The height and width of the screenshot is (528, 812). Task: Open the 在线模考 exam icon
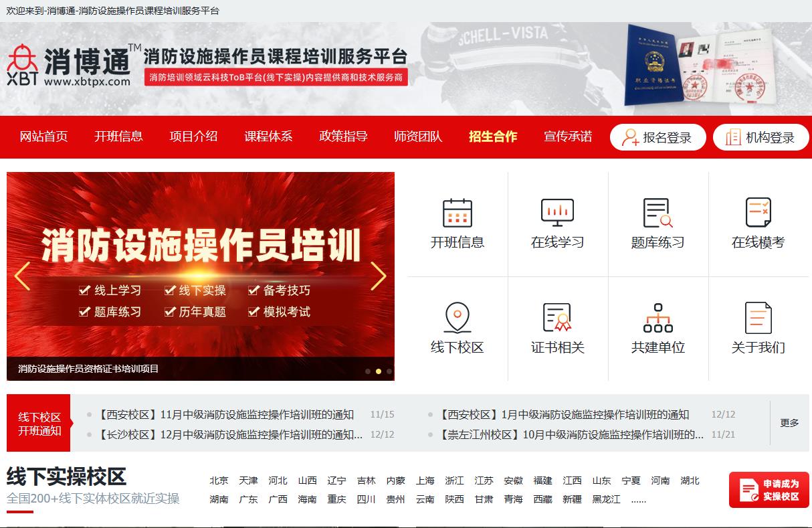coord(758,213)
